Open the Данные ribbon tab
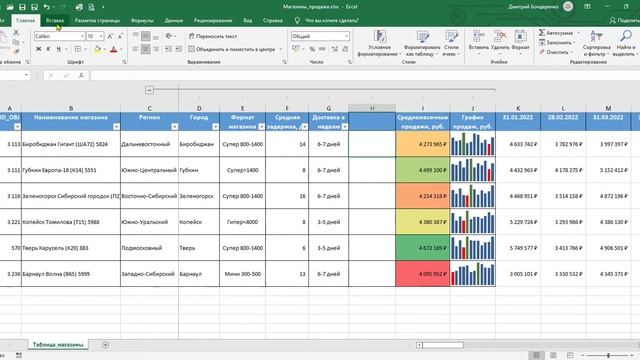Viewport: 640px width, 360px height. (x=173, y=20)
